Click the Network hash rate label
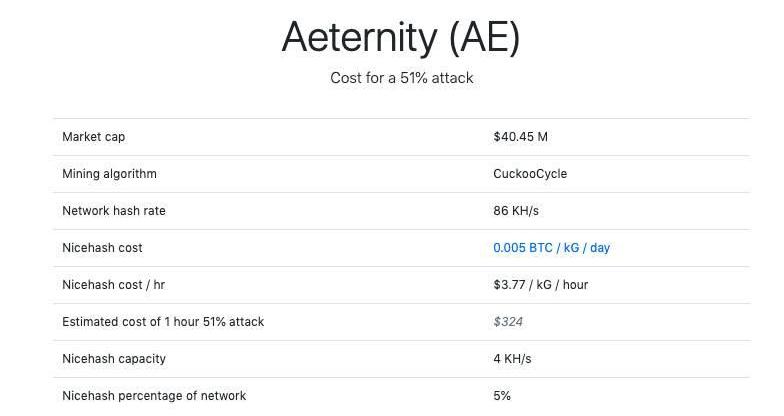The image size is (784, 416). pos(113,211)
